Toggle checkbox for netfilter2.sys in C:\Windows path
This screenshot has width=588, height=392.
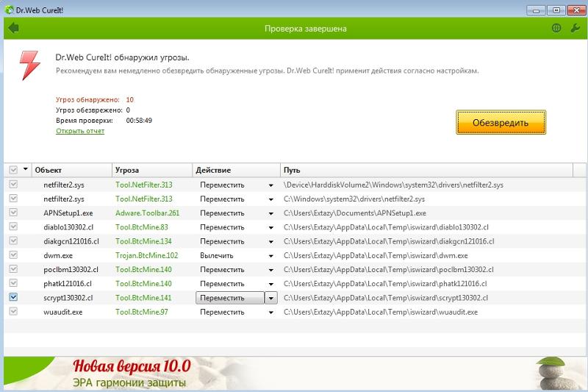click(x=13, y=199)
